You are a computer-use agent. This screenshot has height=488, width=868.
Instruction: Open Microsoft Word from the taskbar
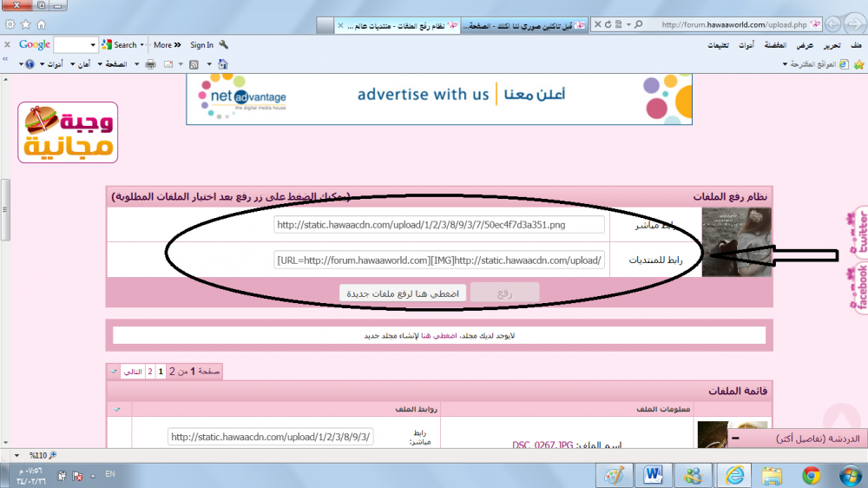point(654,475)
